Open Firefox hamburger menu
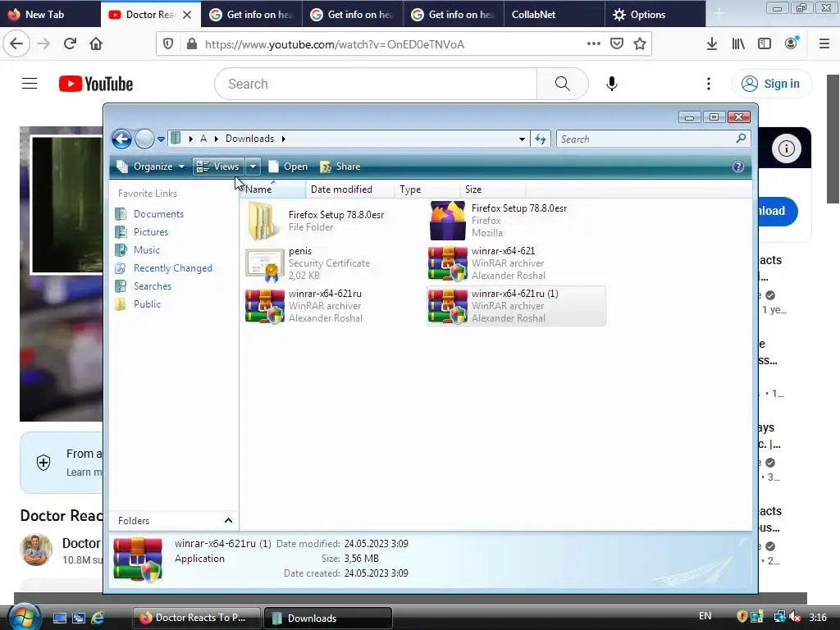The image size is (840, 630). tap(824, 44)
